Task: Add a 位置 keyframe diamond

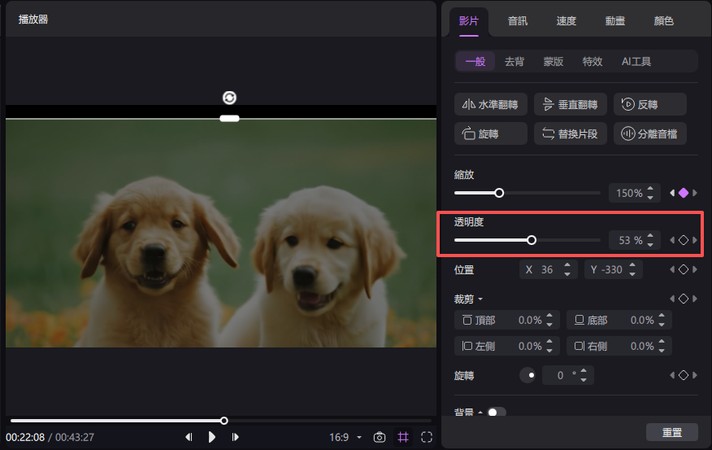Action: pyautogui.click(x=683, y=269)
